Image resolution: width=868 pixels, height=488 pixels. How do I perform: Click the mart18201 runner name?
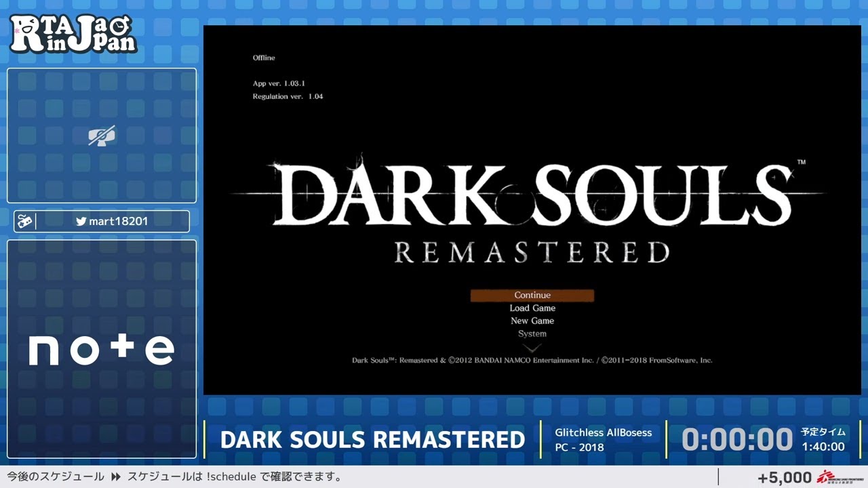[x=119, y=221]
